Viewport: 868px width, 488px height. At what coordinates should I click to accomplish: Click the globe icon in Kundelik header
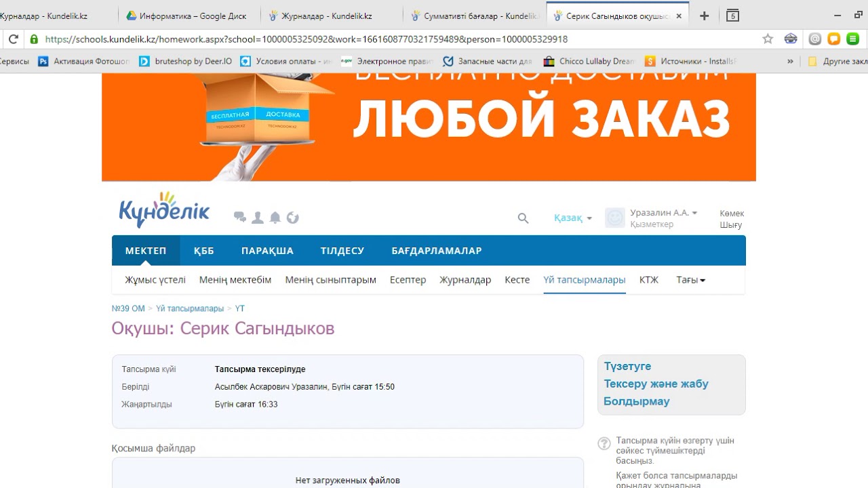[293, 218]
